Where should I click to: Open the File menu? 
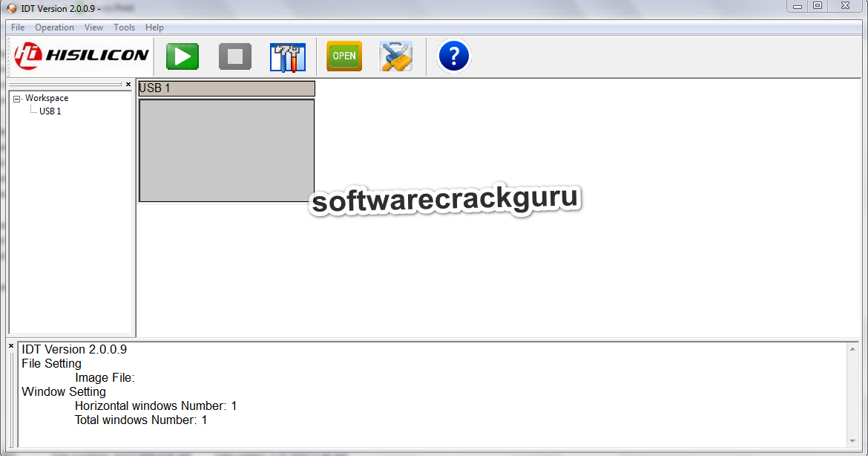[x=18, y=27]
